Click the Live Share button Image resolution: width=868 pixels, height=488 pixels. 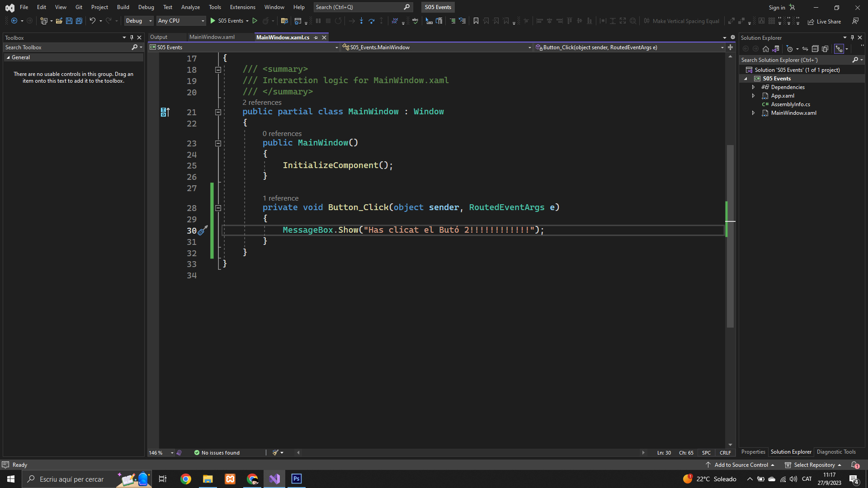[824, 21]
